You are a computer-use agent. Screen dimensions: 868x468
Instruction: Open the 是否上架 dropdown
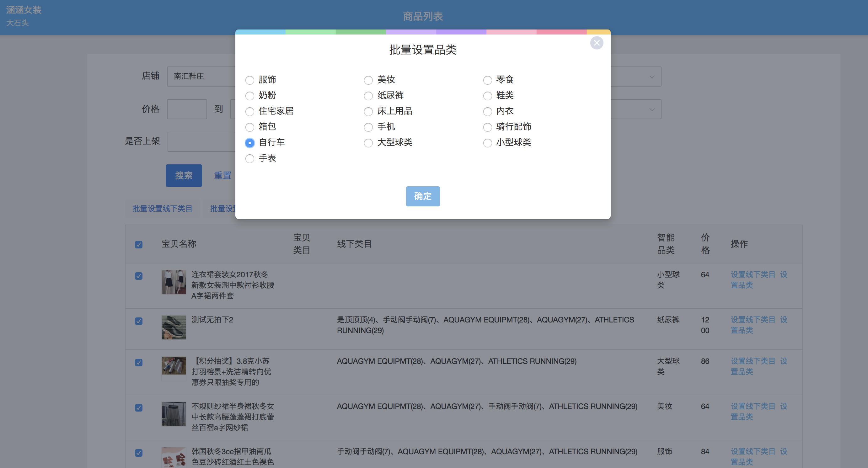coord(201,142)
